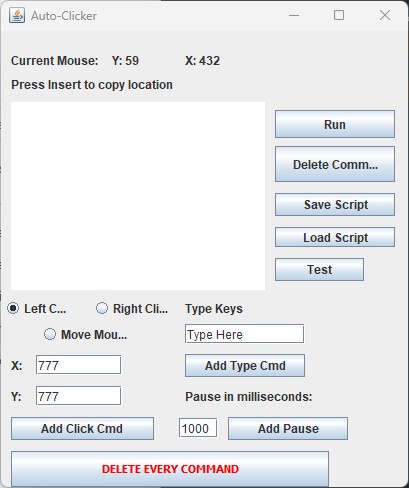409x488 pixels.
Task: Click the Type Here text field
Action: 244,334
